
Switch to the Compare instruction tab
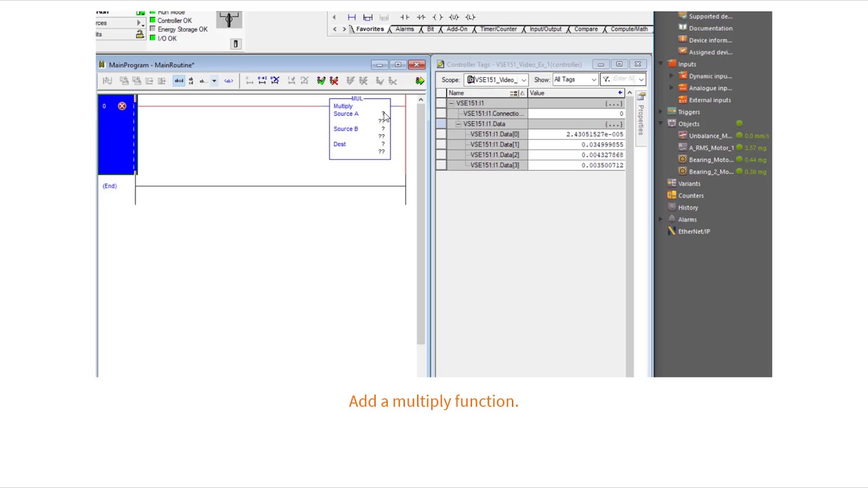pyautogui.click(x=586, y=29)
